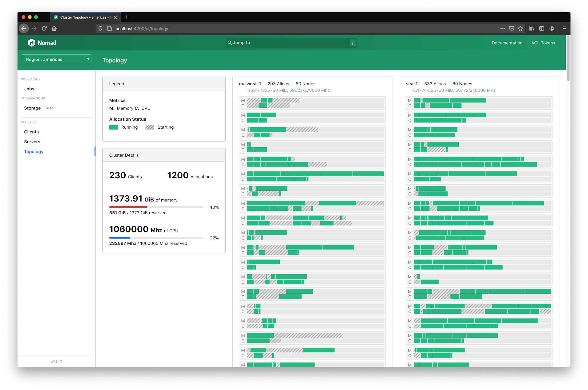Bookmark the page using the star icon
Viewport: 588px width, 390px height.
coord(520,29)
